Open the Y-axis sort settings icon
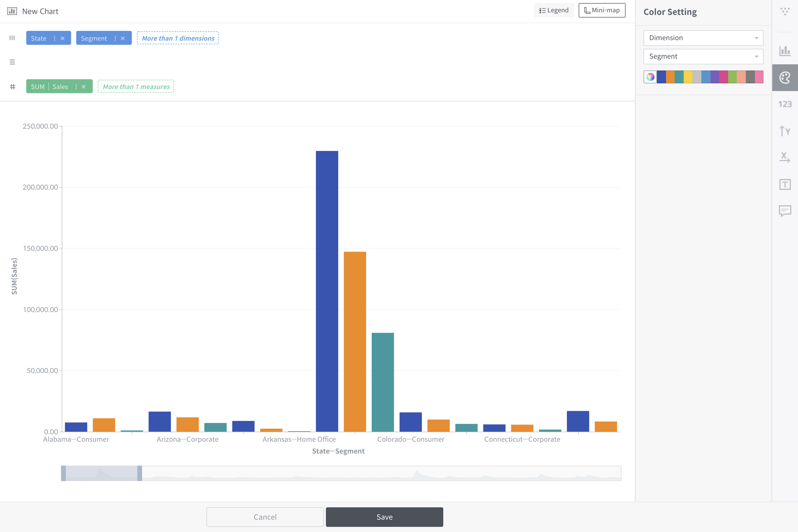 coord(785,131)
